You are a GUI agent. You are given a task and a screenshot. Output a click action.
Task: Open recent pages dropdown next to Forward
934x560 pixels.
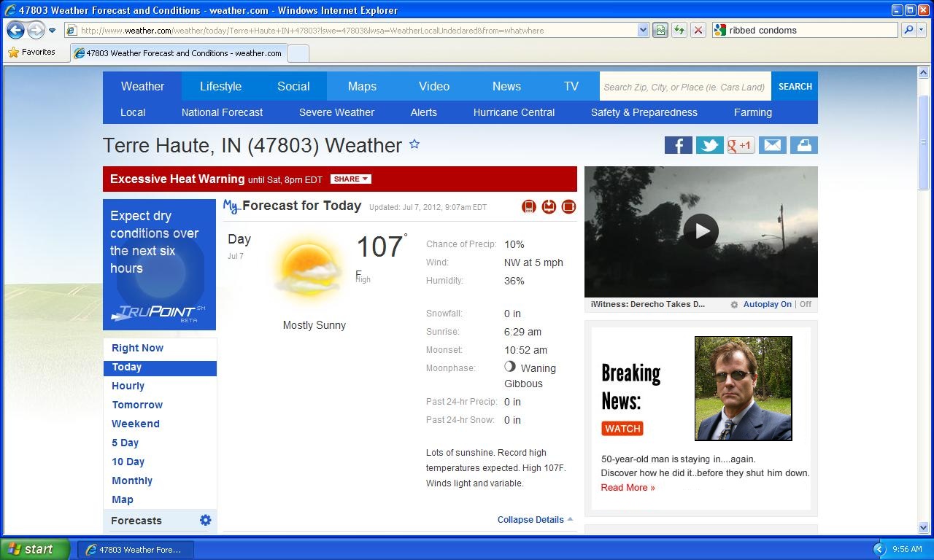click(x=52, y=31)
